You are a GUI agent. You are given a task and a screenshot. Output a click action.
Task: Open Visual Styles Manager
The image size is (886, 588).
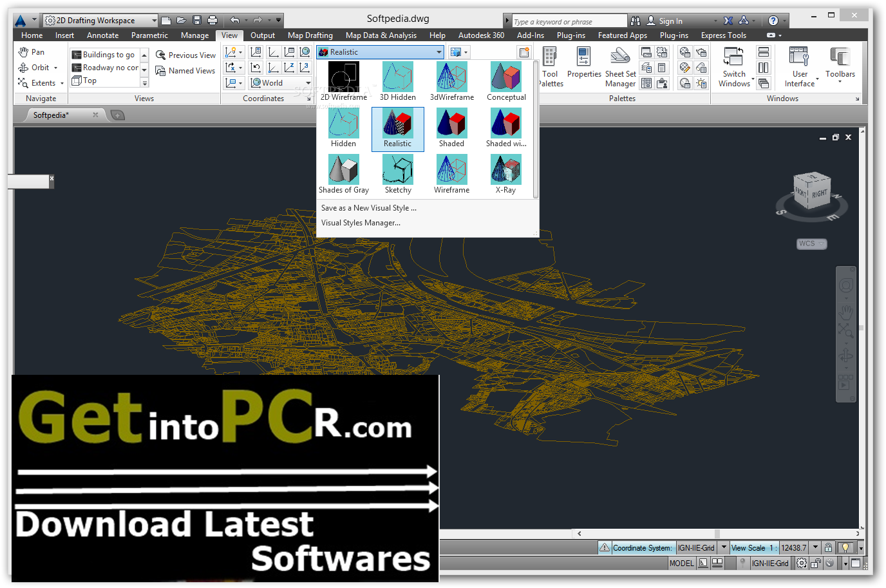point(361,223)
